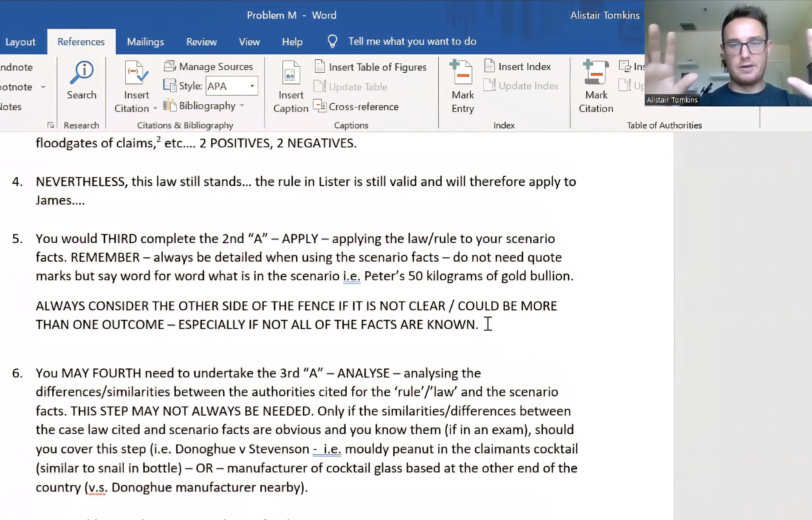
Task: Switch to the View tab
Action: click(x=249, y=42)
